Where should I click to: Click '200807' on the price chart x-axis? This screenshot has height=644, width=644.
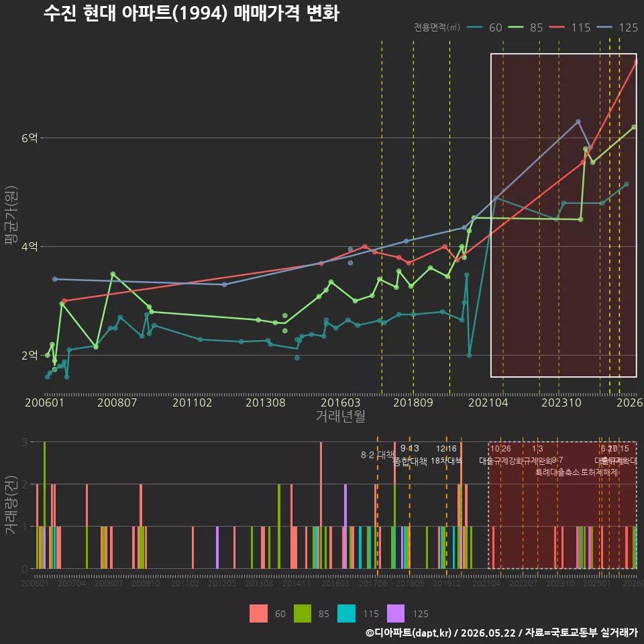[x=117, y=402]
